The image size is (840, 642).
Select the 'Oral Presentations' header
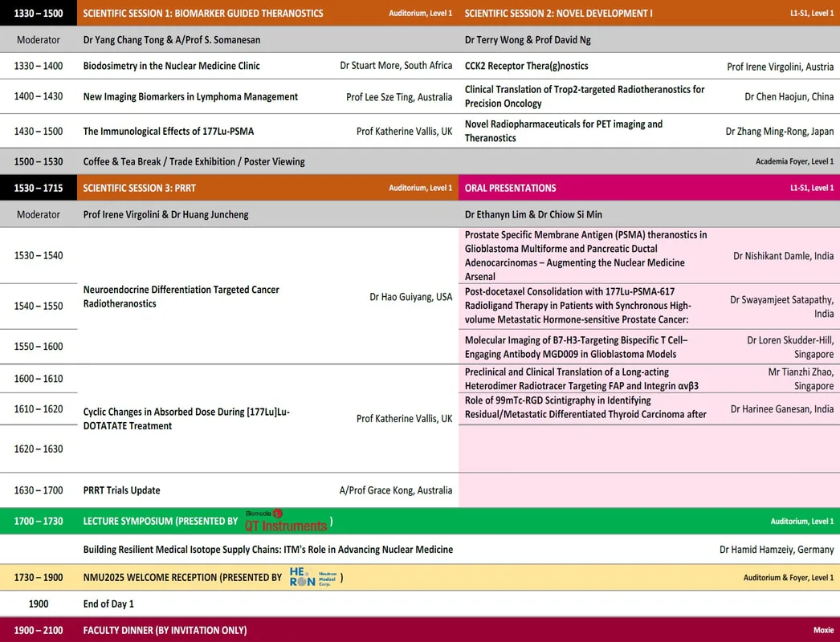point(510,188)
